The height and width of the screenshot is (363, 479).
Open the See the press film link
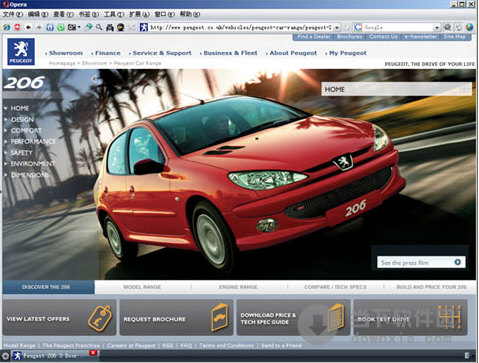pyautogui.click(x=421, y=262)
